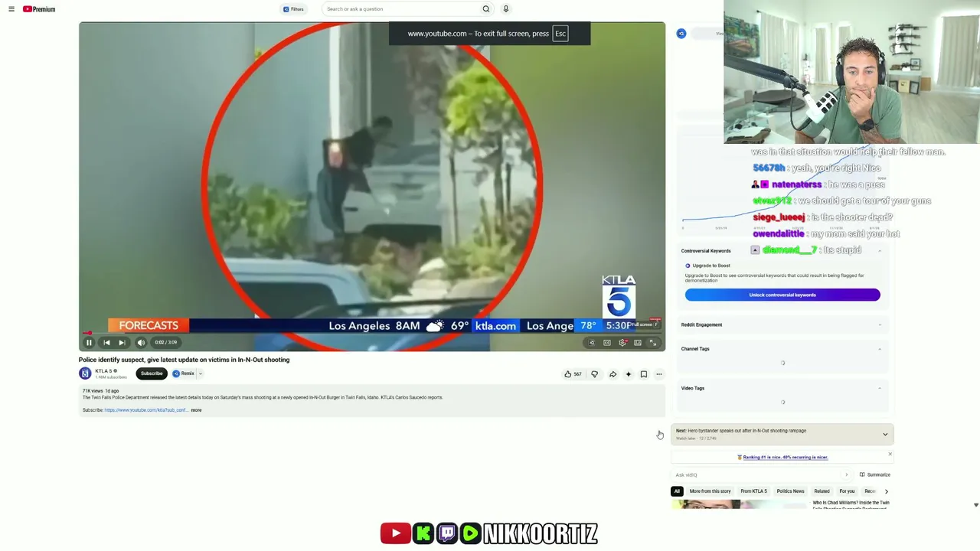The height and width of the screenshot is (551, 980).
Task: Select the 'Politics News' chip
Action: pos(790,491)
